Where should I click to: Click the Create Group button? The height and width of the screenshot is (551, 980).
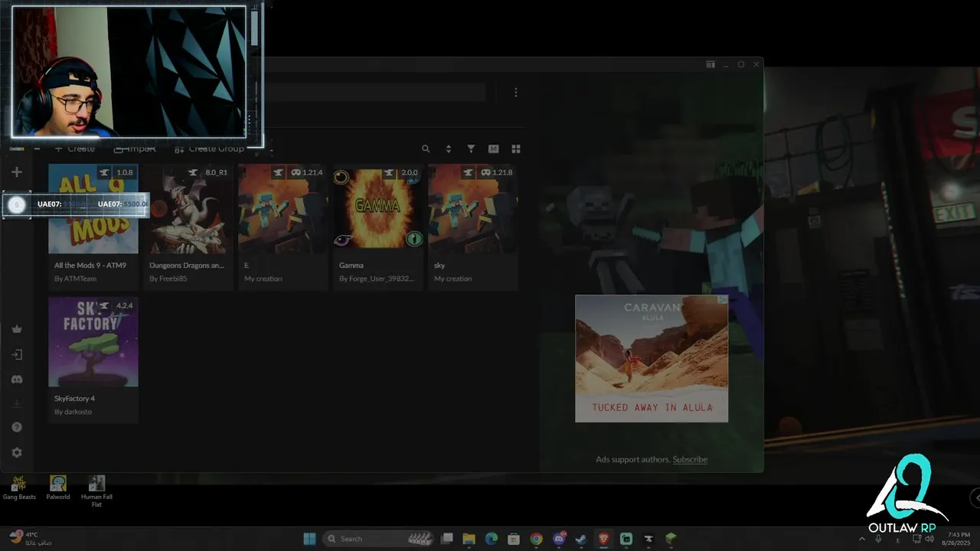pyautogui.click(x=210, y=148)
